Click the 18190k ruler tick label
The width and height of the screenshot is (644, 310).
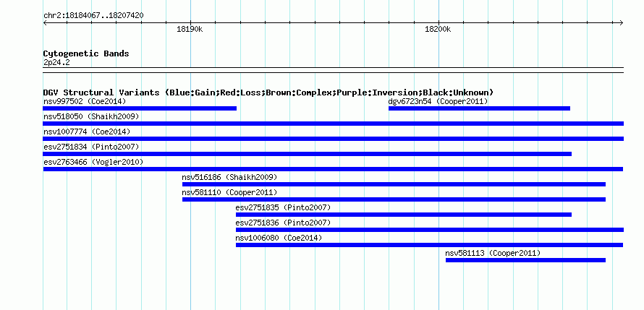click(x=190, y=29)
